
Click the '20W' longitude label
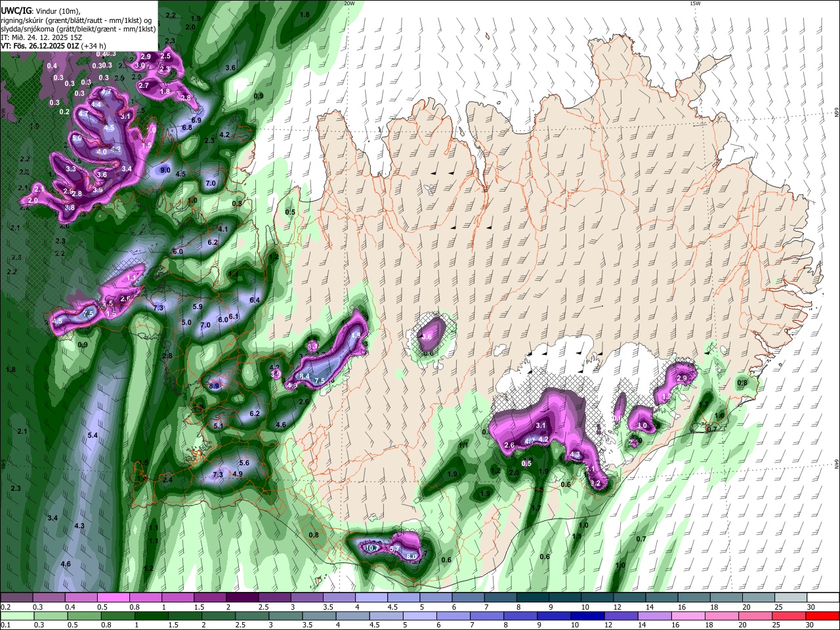[349, 3]
